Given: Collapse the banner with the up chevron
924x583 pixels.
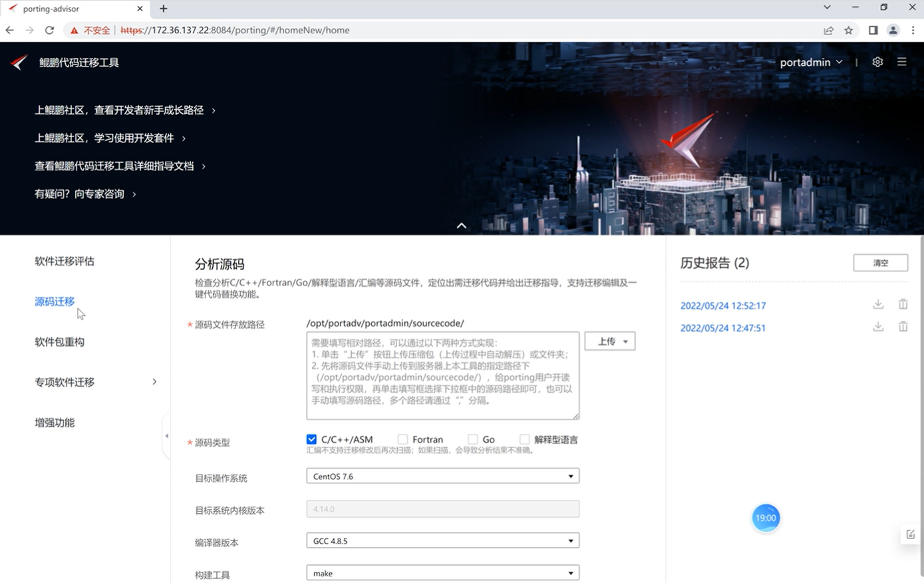Looking at the screenshot, I should click(462, 226).
